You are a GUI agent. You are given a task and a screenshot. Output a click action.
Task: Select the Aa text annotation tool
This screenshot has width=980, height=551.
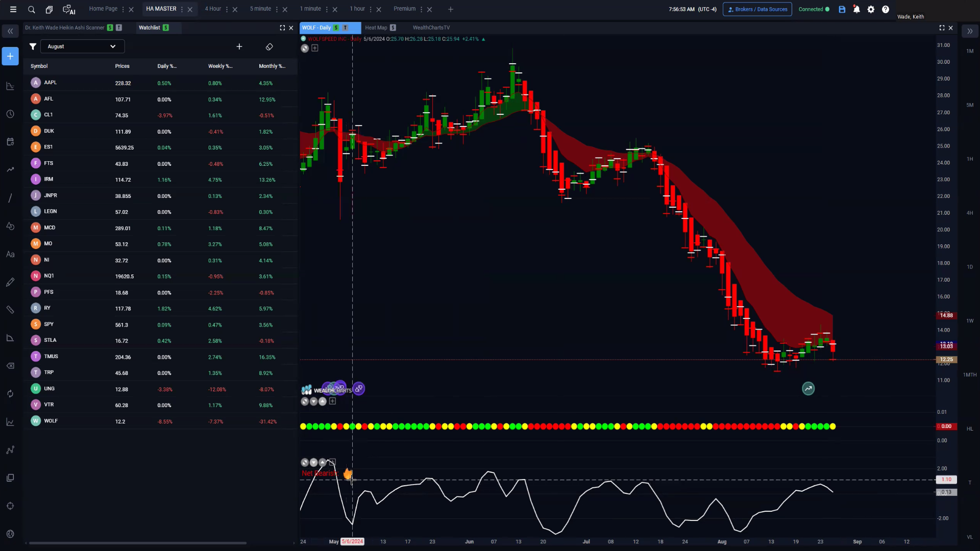tap(10, 254)
